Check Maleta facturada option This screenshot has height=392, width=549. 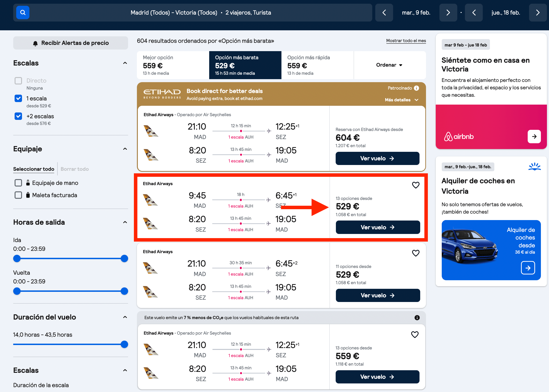tap(18, 195)
